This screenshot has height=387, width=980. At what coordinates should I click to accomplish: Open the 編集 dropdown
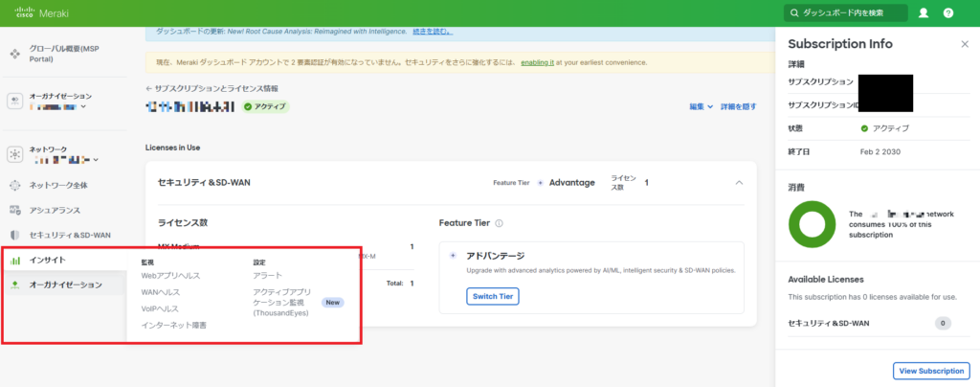pyautogui.click(x=702, y=107)
